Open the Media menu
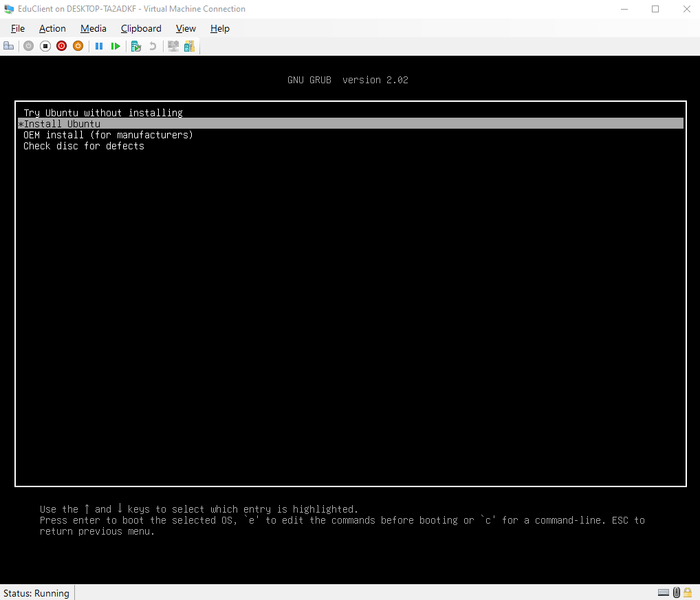 click(x=94, y=29)
